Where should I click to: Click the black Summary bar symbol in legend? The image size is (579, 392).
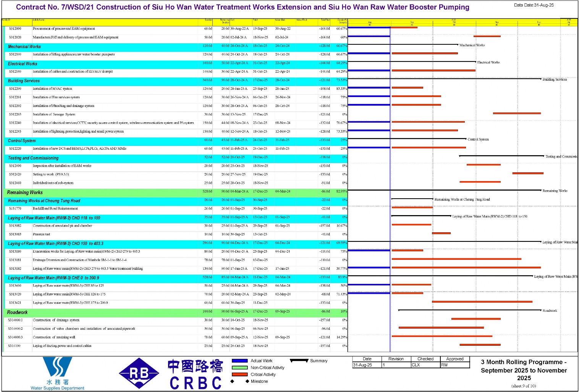pyautogui.click(x=299, y=360)
